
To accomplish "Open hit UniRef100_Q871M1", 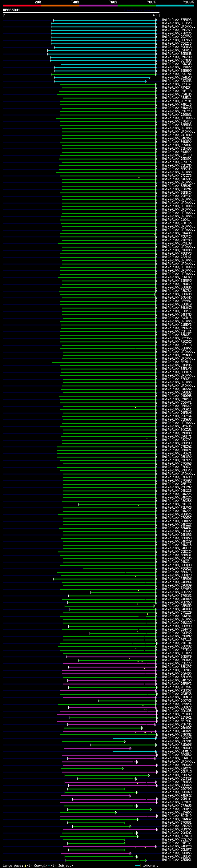I will (176, 101).
